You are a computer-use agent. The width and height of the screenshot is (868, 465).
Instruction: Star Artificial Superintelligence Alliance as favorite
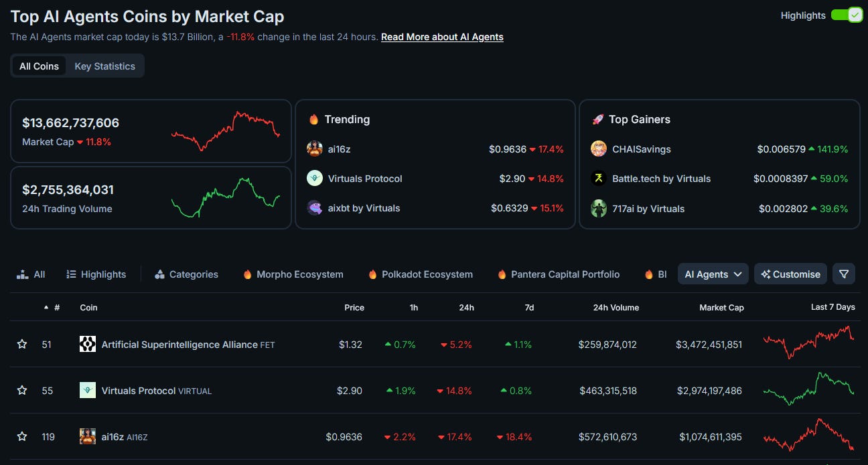21,344
